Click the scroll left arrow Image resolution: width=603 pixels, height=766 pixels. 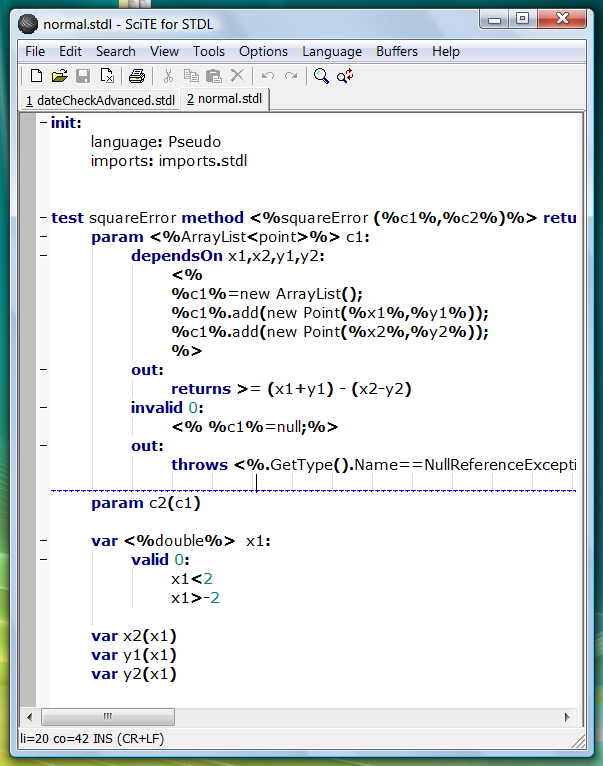click(x=30, y=717)
